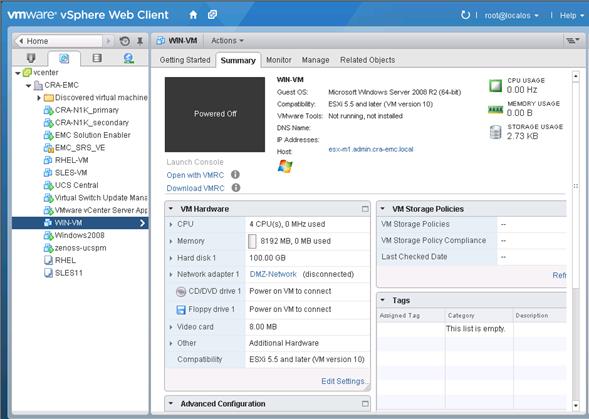Open the esx host link
Viewport: 589px width, 419px height.
pos(371,149)
